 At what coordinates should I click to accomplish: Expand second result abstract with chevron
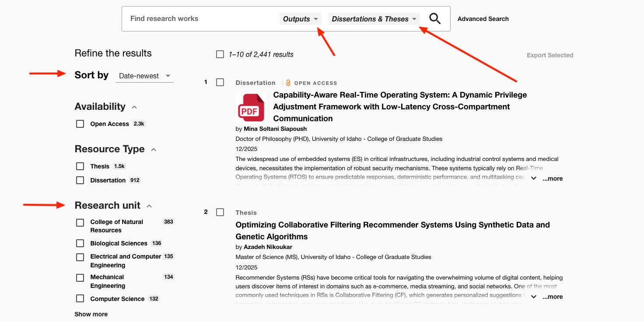pyautogui.click(x=534, y=297)
